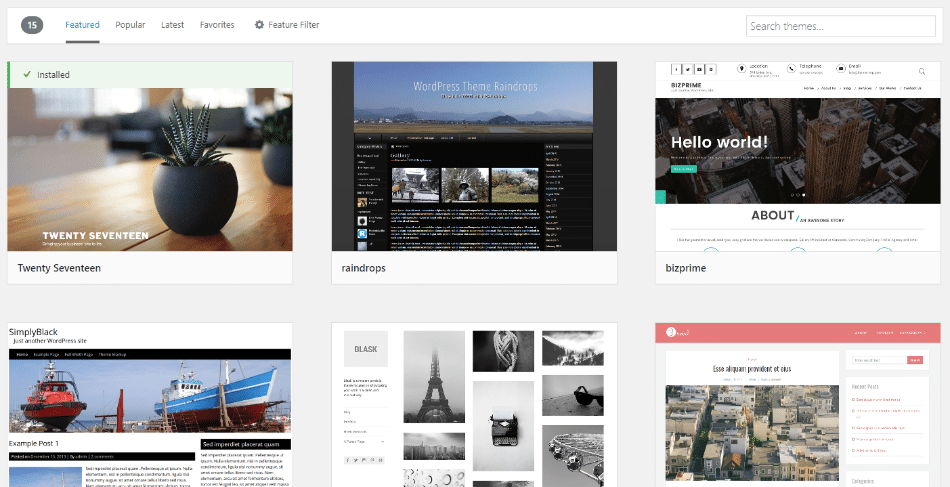Go to the Favorites tab
This screenshot has height=487, width=950.
click(x=217, y=25)
